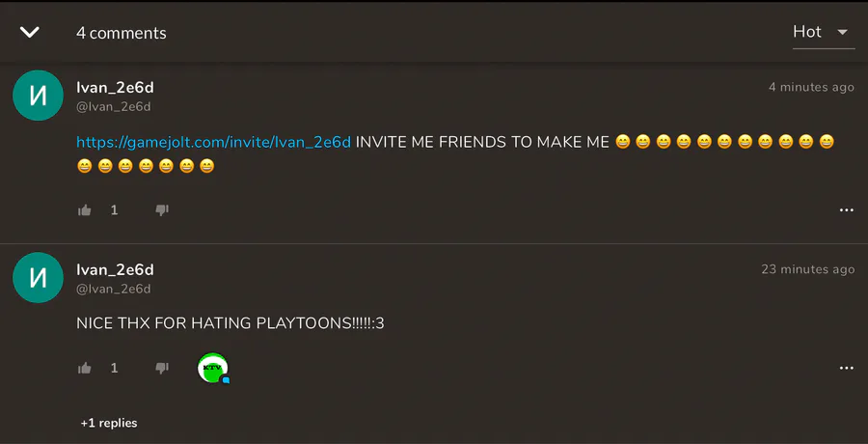Image resolution: width=868 pixels, height=444 pixels.
Task: Click the @Ivan_2e6d handle in first comment
Action: [114, 107]
